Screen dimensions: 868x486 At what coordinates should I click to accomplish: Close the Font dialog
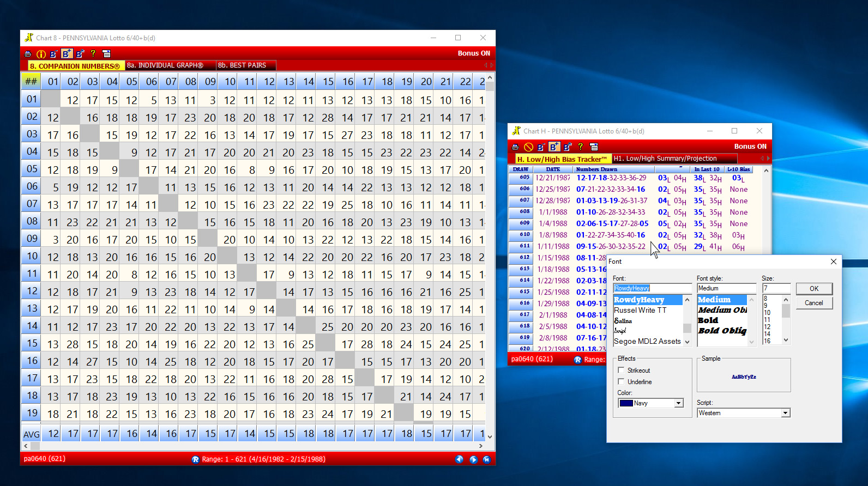pyautogui.click(x=833, y=262)
